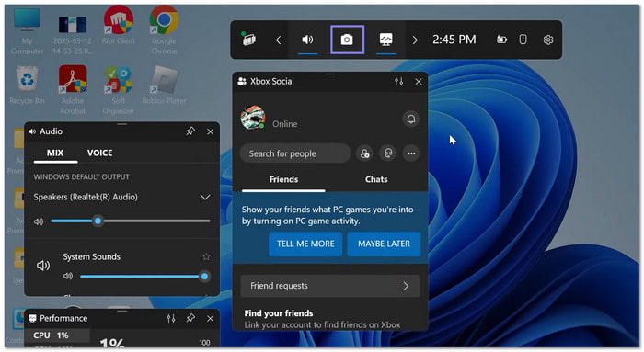This screenshot has width=644, height=352.
Task: Click the right arrow in the Game Bar
Action: (415, 40)
